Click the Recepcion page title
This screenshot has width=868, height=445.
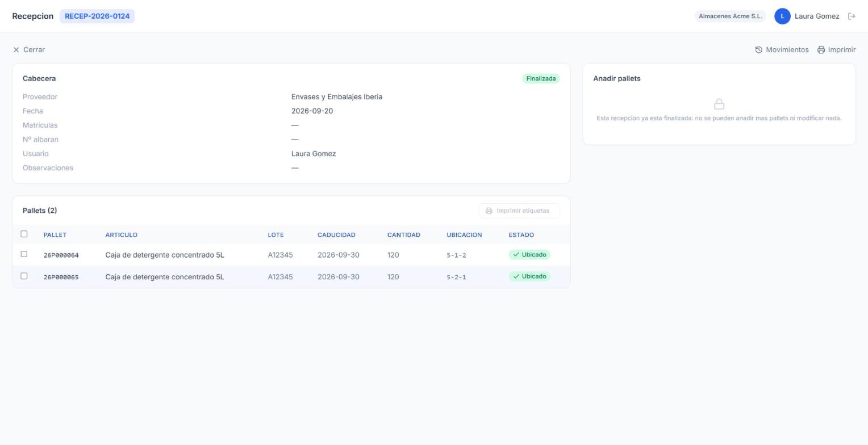click(x=33, y=16)
